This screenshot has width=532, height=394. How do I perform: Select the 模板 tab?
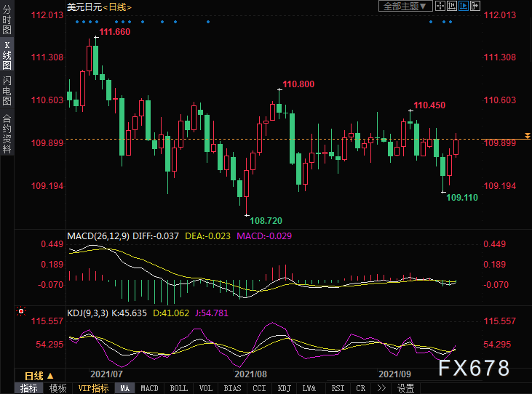tap(57, 388)
